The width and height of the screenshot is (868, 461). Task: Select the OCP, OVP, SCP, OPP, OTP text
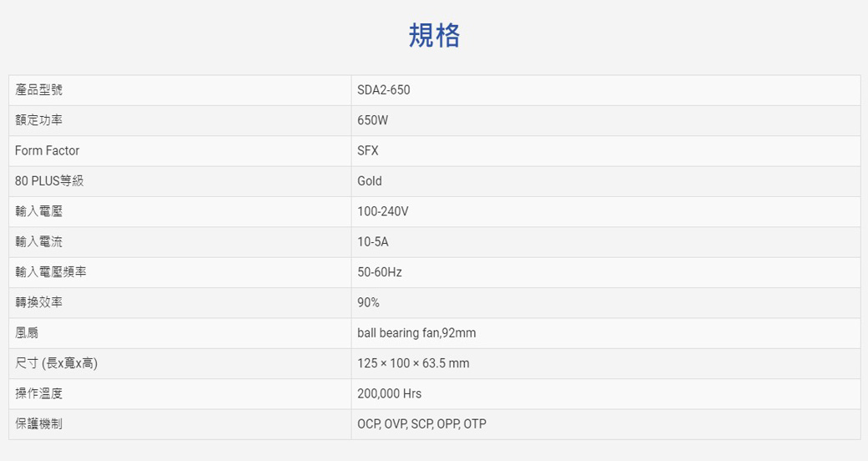421,424
